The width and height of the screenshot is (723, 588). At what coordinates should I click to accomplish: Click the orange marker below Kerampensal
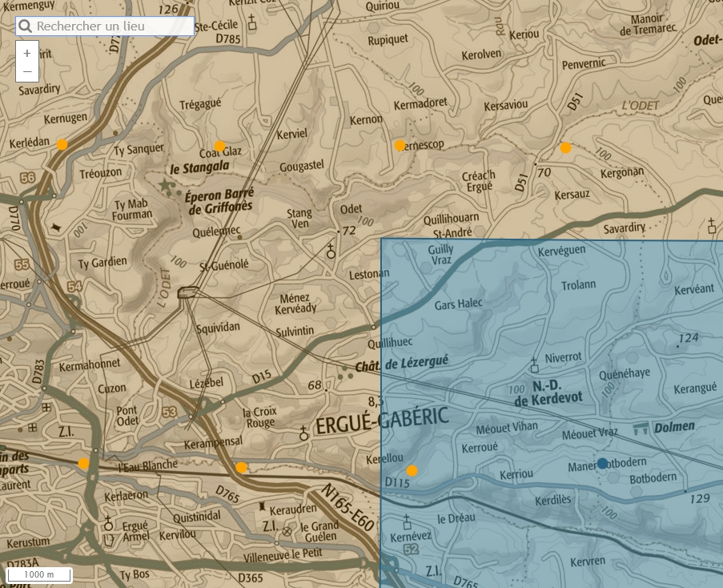(x=241, y=467)
